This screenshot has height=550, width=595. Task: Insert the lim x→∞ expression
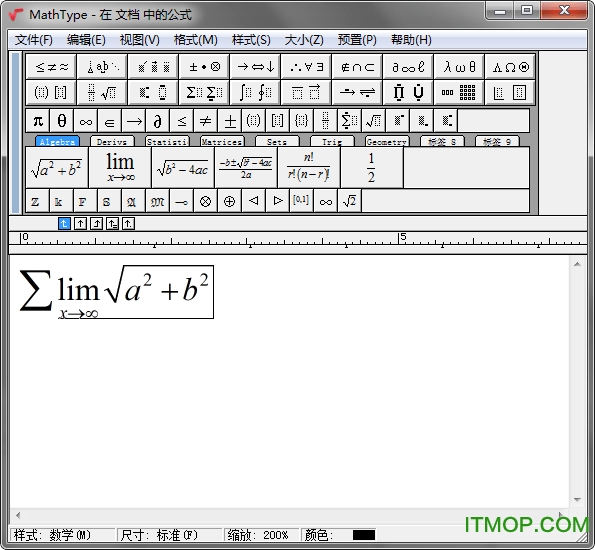[120, 167]
